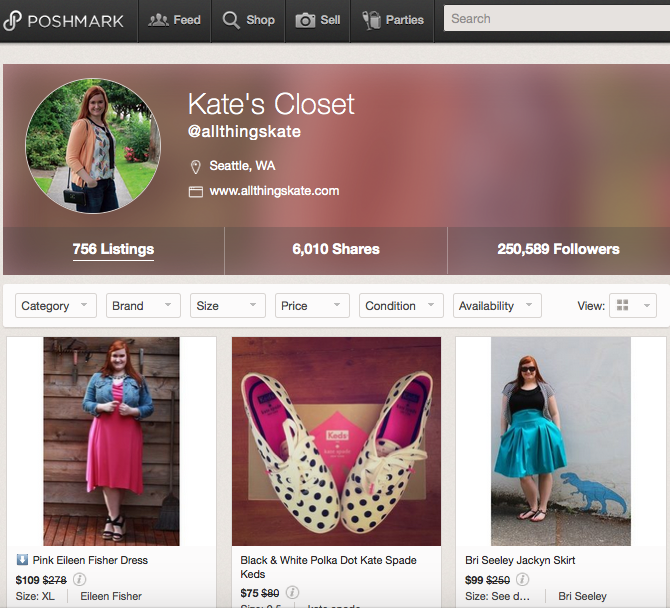
Task: Click the @allthingskate username
Action: 244,132
